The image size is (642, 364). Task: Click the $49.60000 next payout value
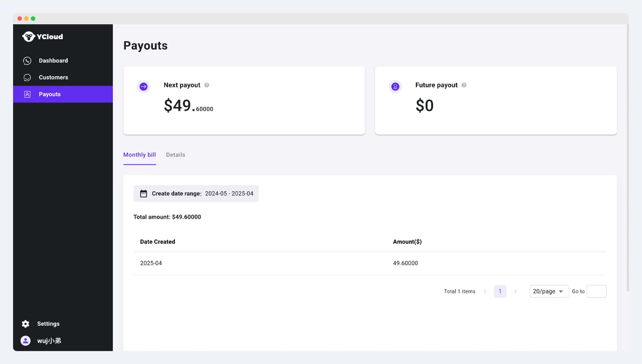(189, 106)
